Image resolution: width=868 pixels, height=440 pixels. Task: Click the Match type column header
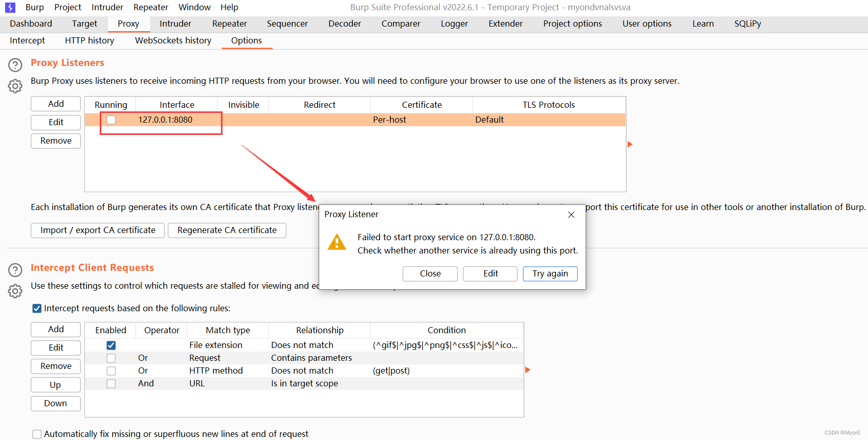tap(228, 330)
